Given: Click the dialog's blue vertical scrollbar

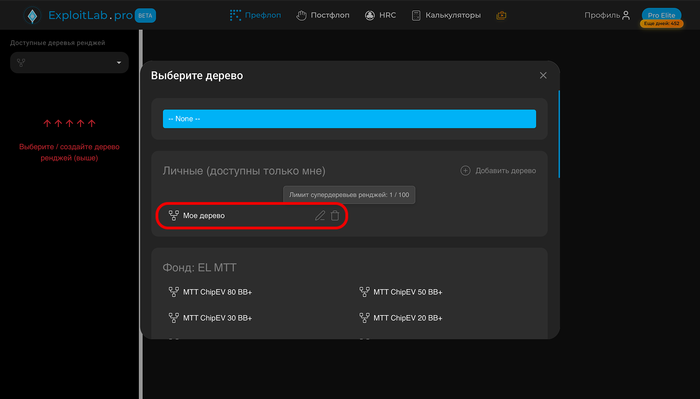Looking at the screenshot, I should pos(558,134).
